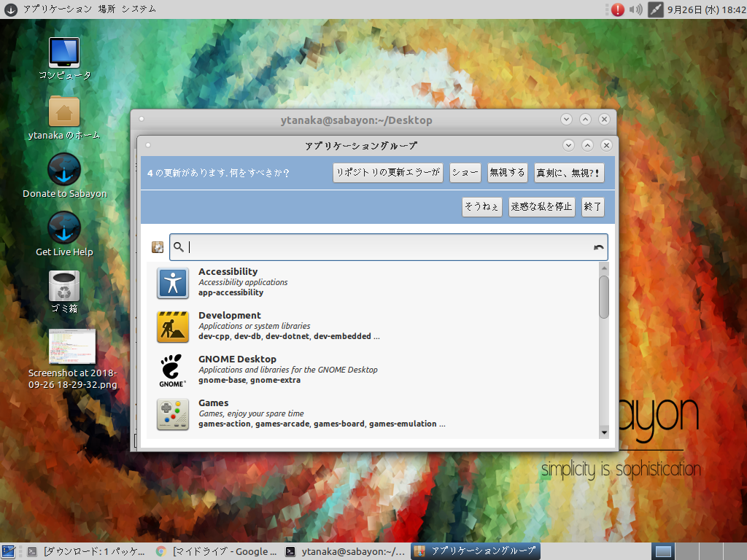
Task: Open the アプリケーション menu
Action: coord(58,9)
